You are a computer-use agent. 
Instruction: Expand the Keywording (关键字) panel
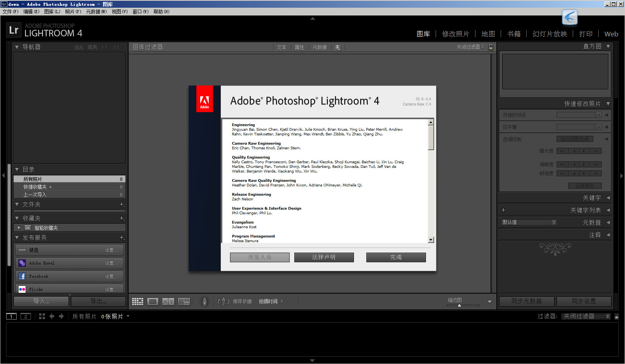point(608,198)
